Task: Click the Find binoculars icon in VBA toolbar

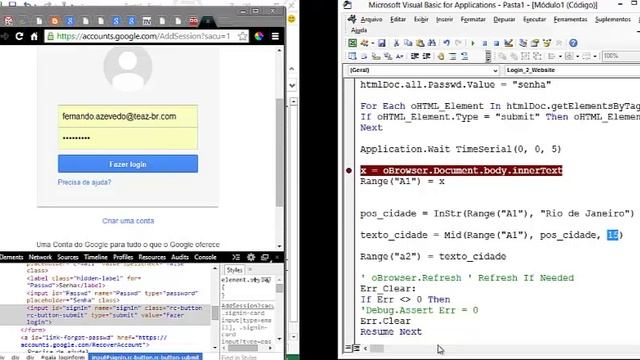Action: (x=431, y=43)
